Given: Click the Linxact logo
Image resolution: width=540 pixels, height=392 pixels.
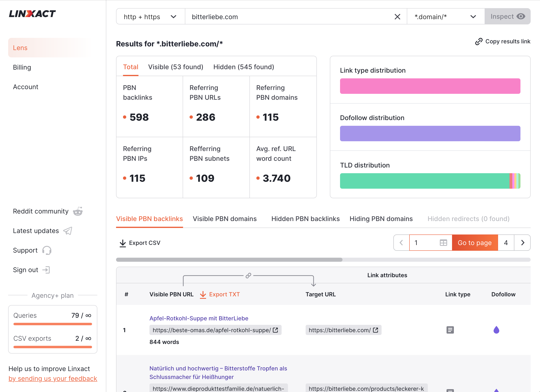Looking at the screenshot, I should (32, 14).
